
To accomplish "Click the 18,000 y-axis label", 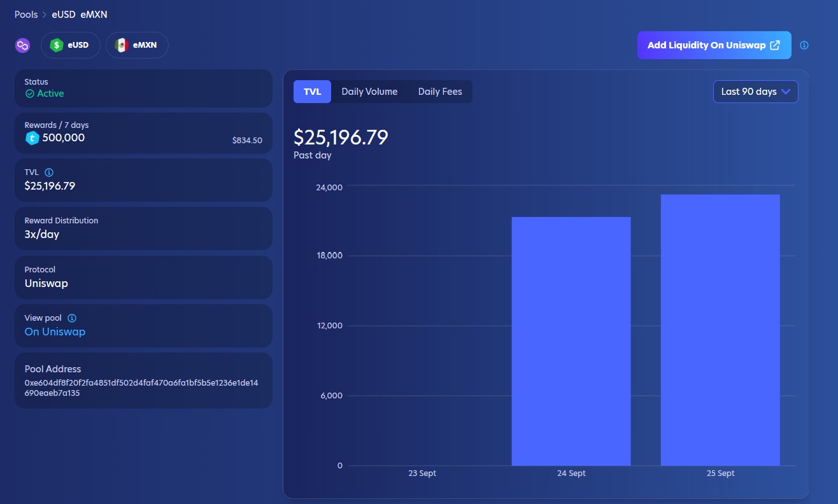I will click(329, 256).
